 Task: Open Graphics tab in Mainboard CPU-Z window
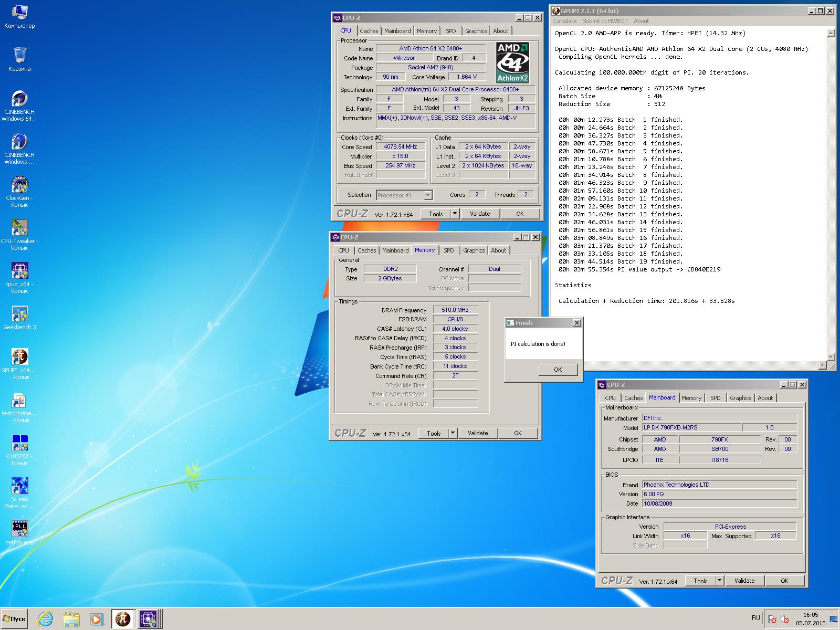tap(741, 398)
